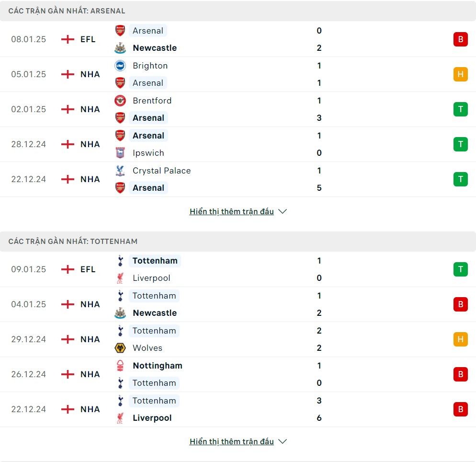This screenshot has width=476, height=462.
Task: Click the orange H badge for Brighton–Arsenal
Action: pos(461,74)
